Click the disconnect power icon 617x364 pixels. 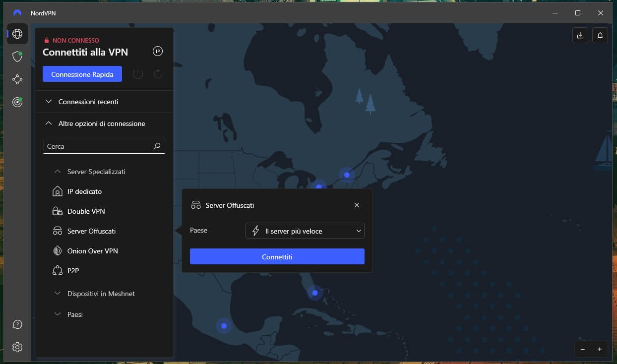(138, 74)
